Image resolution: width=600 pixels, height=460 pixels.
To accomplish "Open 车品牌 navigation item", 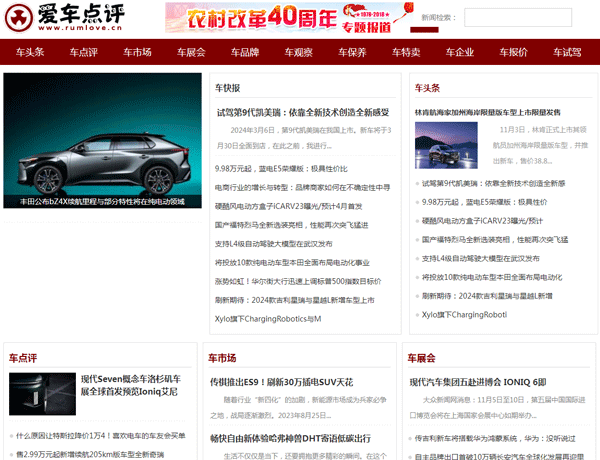I will [x=245, y=52].
